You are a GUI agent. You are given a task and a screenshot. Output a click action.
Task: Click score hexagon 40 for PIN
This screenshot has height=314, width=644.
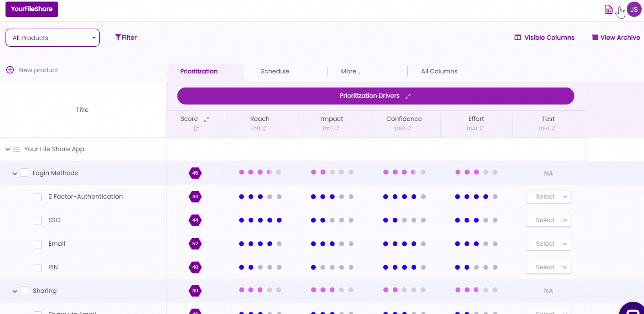coord(195,267)
